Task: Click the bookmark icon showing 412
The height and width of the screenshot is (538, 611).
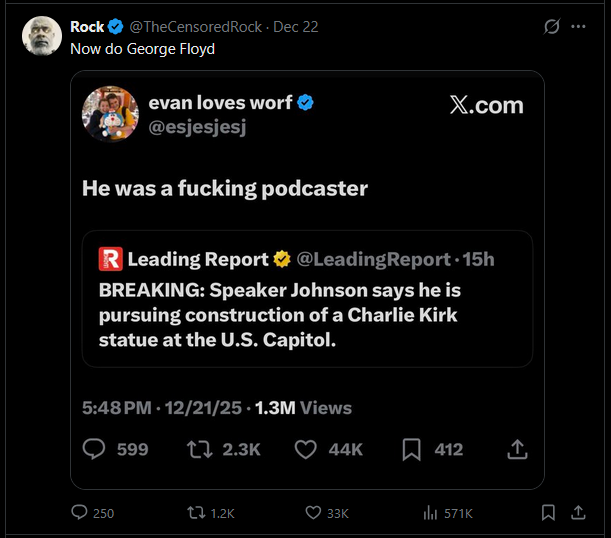Action: [411, 450]
